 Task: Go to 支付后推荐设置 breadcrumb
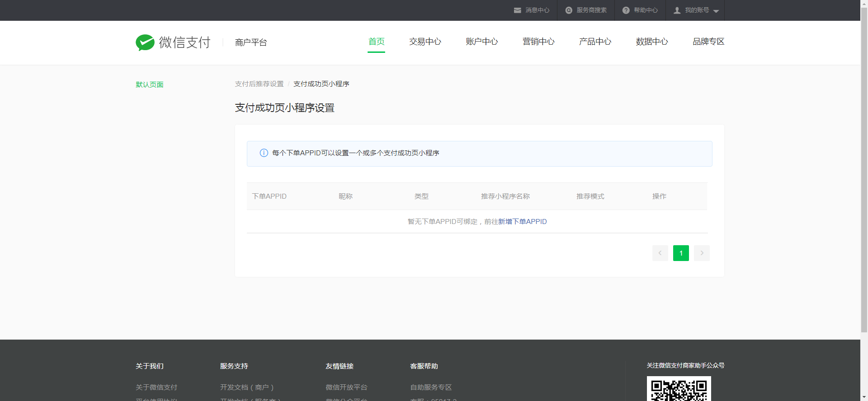pos(259,84)
